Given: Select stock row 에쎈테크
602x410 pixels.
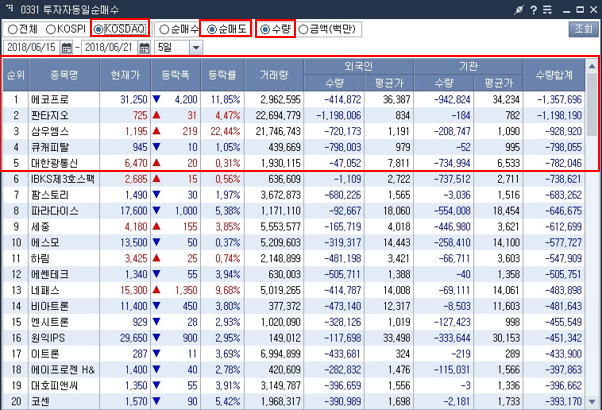Looking at the screenshot, I should (x=294, y=274).
